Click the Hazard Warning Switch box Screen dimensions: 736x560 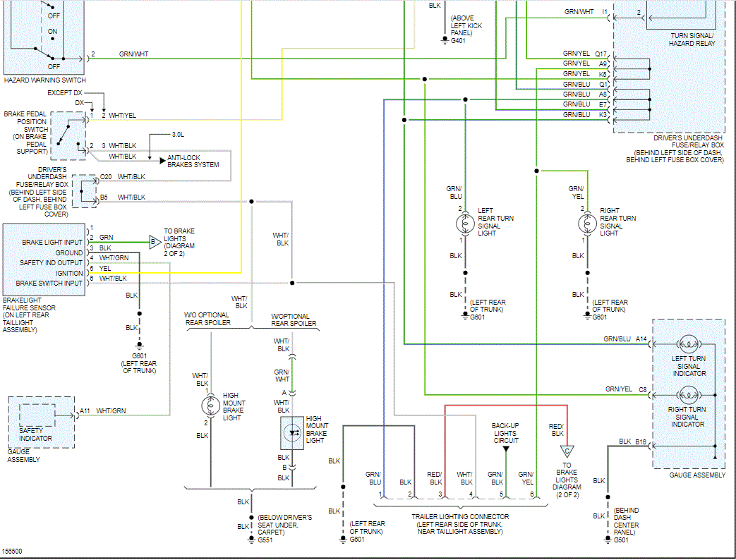click(43, 37)
